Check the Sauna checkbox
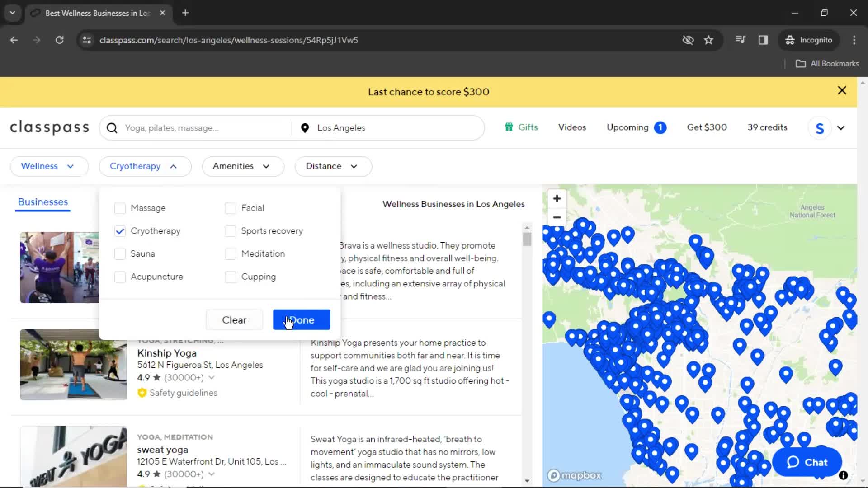Viewport: 868px width, 488px height. 120,254
